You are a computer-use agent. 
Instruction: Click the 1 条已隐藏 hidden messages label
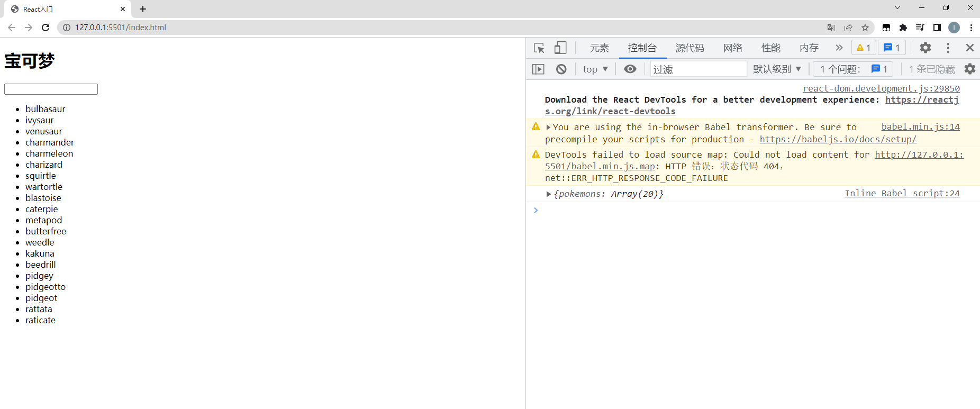coord(932,69)
